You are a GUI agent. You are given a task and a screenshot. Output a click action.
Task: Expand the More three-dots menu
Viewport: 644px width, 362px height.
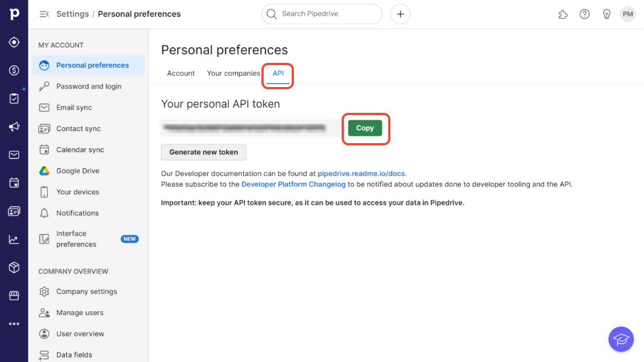[x=14, y=324]
